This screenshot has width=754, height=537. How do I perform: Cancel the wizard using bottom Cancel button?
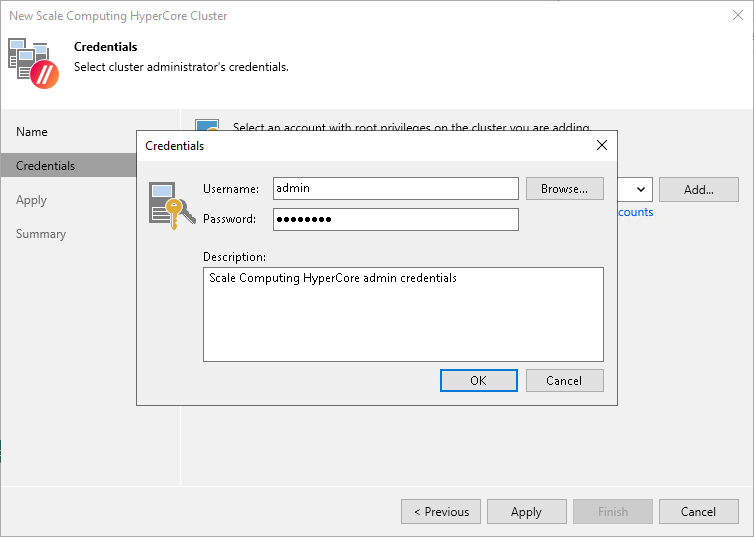point(698,512)
